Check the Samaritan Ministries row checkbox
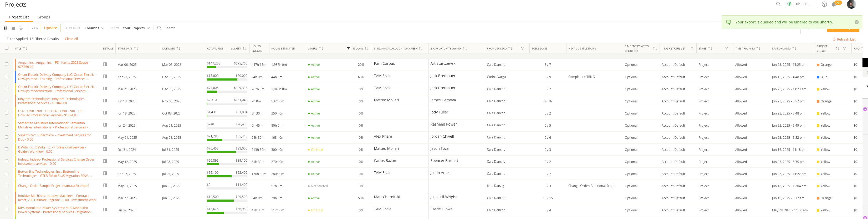Viewport: 868px width, 219px height. click(x=7, y=125)
